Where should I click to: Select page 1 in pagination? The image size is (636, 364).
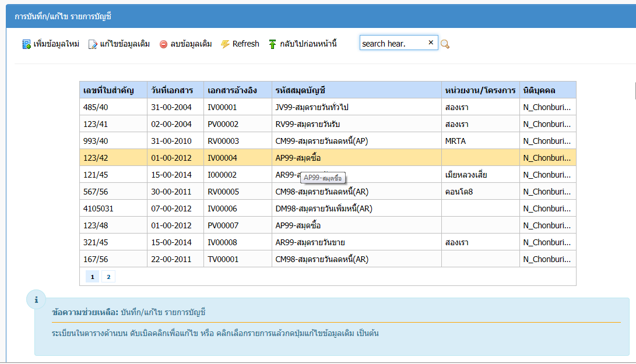tap(92, 277)
